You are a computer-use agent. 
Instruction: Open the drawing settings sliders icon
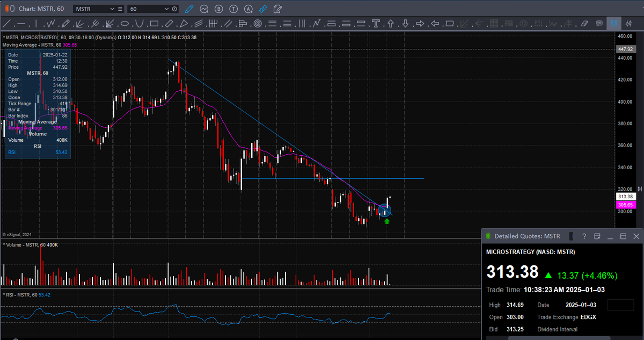click(x=628, y=24)
